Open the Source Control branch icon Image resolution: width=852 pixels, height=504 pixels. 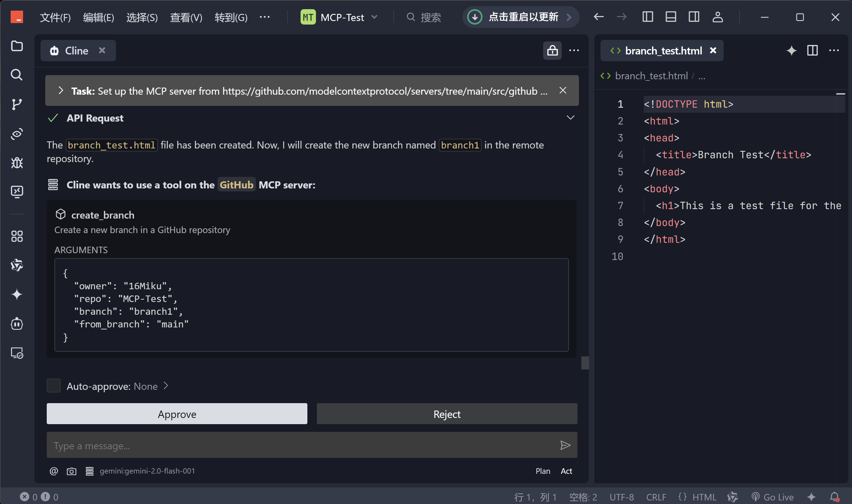coord(17,104)
